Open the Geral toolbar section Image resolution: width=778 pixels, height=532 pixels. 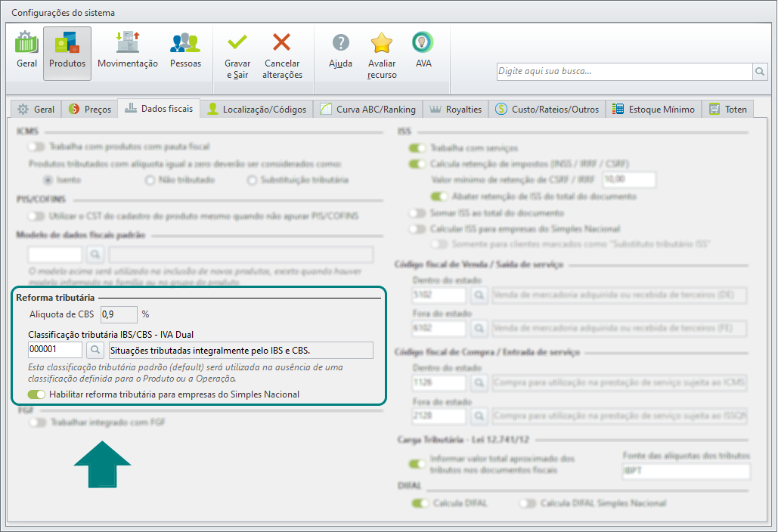pyautogui.click(x=26, y=50)
